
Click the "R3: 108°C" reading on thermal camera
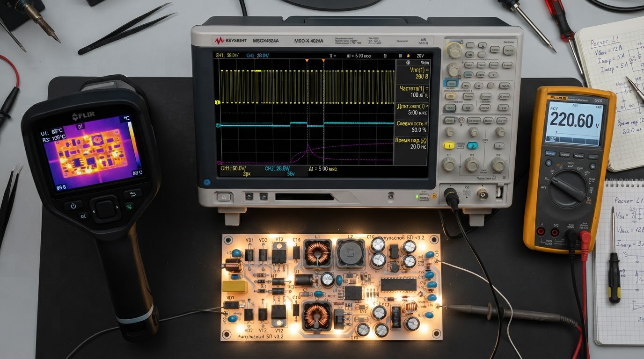coord(53,139)
